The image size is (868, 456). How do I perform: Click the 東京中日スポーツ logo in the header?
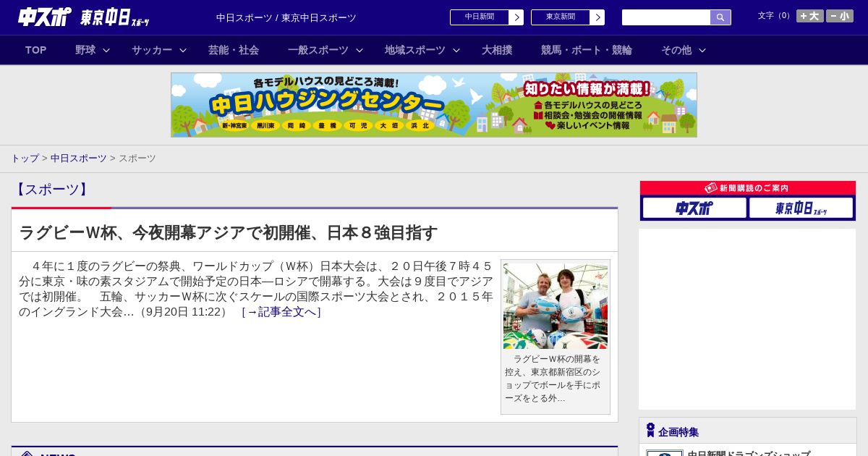(x=114, y=17)
